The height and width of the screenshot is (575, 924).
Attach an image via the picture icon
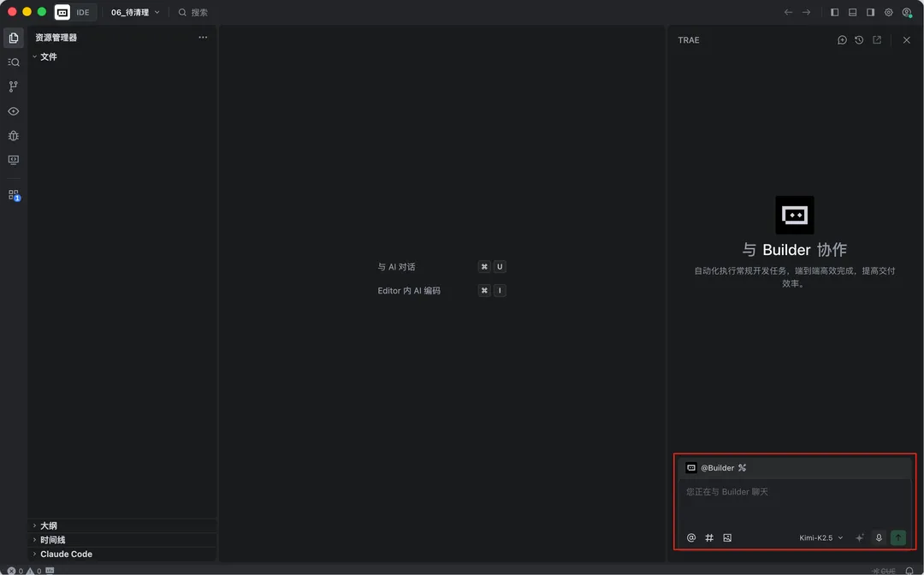click(727, 537)
